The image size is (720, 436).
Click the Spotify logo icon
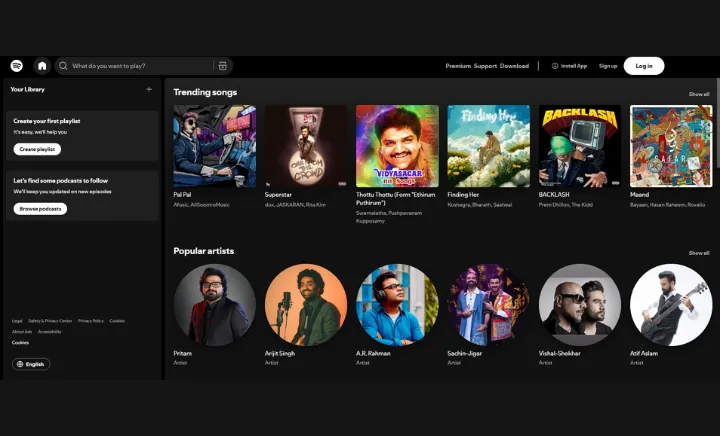pyautogui.click(x=17, y=66)
